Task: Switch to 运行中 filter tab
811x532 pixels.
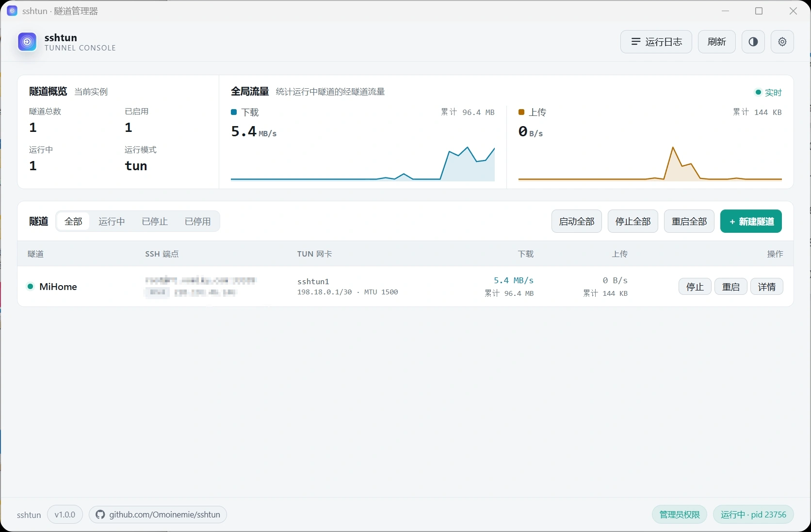Action: click(x=112, y=221)
